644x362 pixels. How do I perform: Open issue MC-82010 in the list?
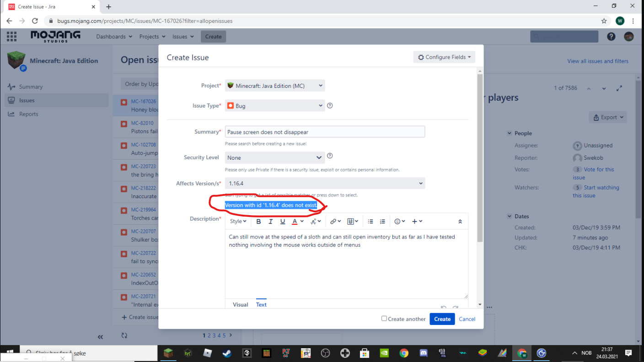(x=142, y=123)
